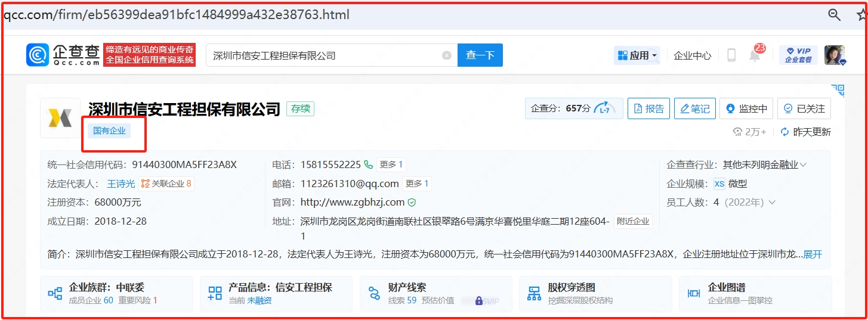Toggle the 已关注 follow button

[x=804, y=108]
